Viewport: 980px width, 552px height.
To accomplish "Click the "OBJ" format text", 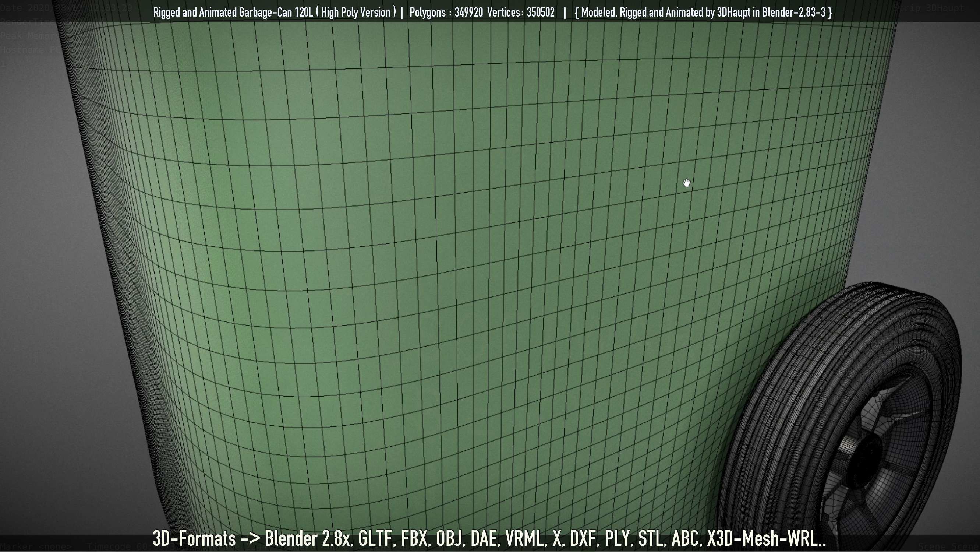I will tap(449, 538).
